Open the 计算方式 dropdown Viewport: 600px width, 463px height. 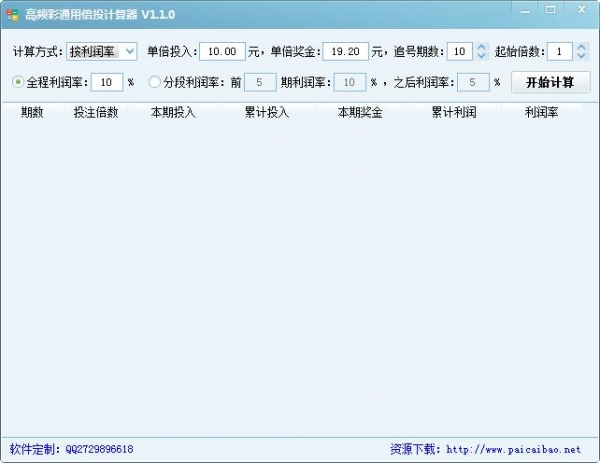(102, 51)
